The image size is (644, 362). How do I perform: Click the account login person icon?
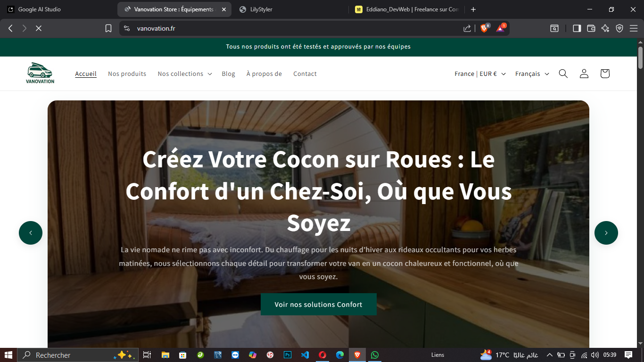584,74
